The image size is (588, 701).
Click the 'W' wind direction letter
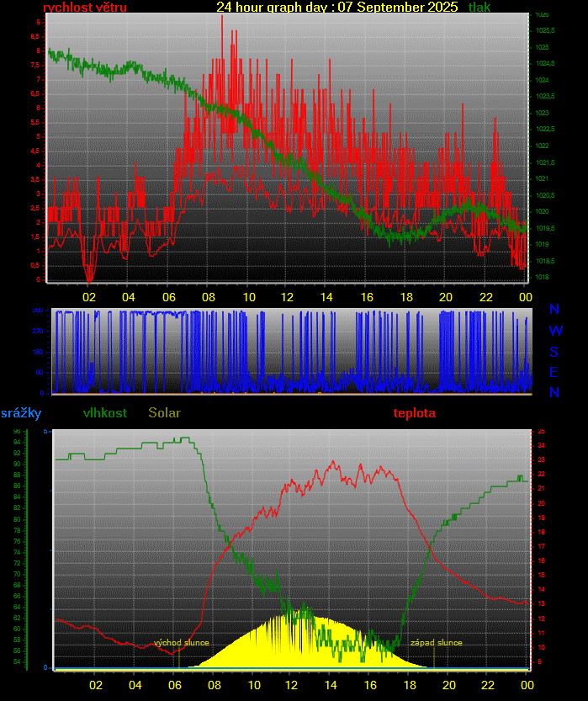click(554, 331)
